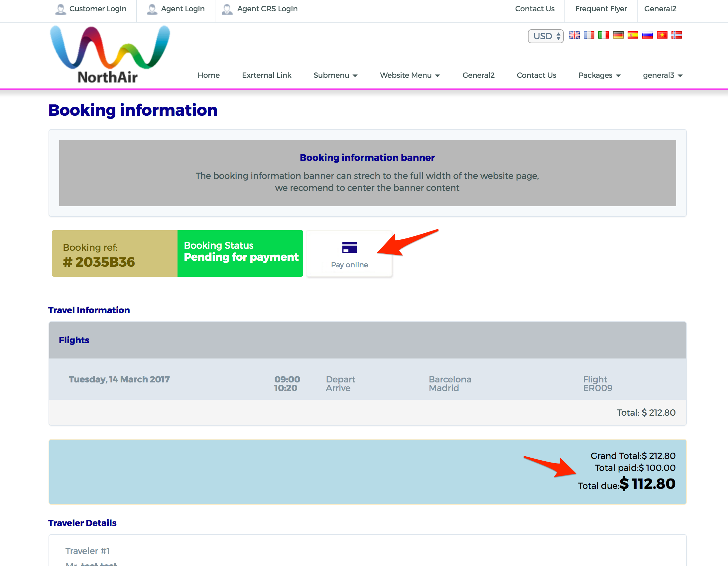Viewport: 728px width, 566px height.
Task: Switch language with the Spanish flag
Action: (633, 35)
